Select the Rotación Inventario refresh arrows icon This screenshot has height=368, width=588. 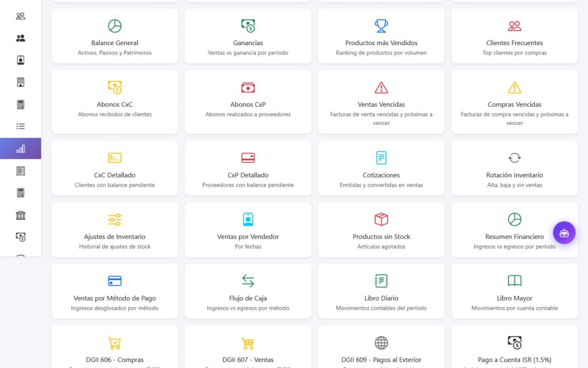(x=514, y=158)
